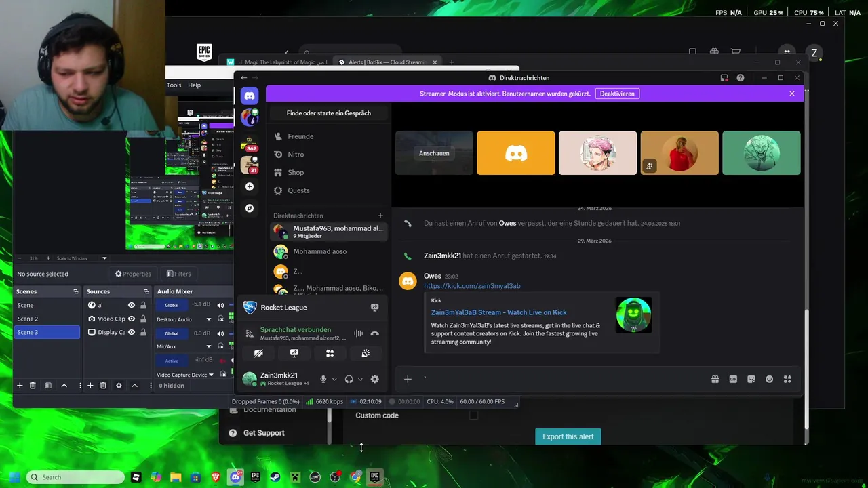Remove selected scene trash icon in OBS
The image size is (868, 488).
point(33,386)
